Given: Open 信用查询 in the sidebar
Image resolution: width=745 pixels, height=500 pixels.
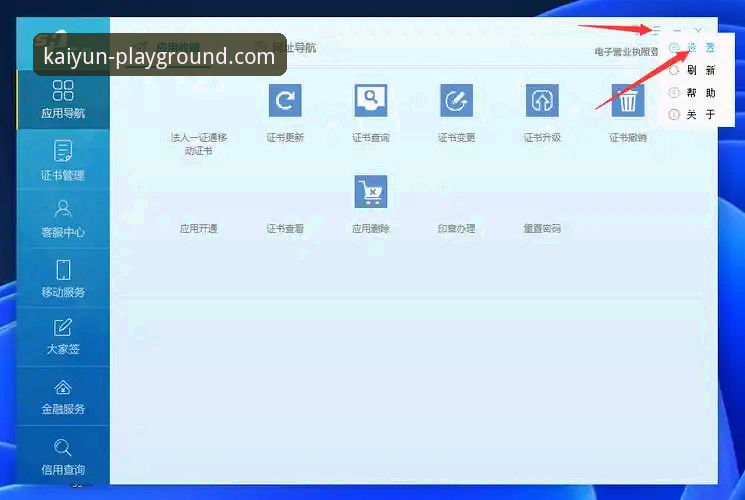Looking at the screenshot, I should [62, 456].
